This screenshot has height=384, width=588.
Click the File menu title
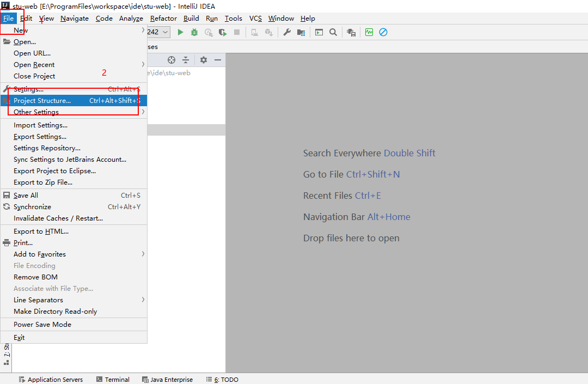(x=8, y=19)
